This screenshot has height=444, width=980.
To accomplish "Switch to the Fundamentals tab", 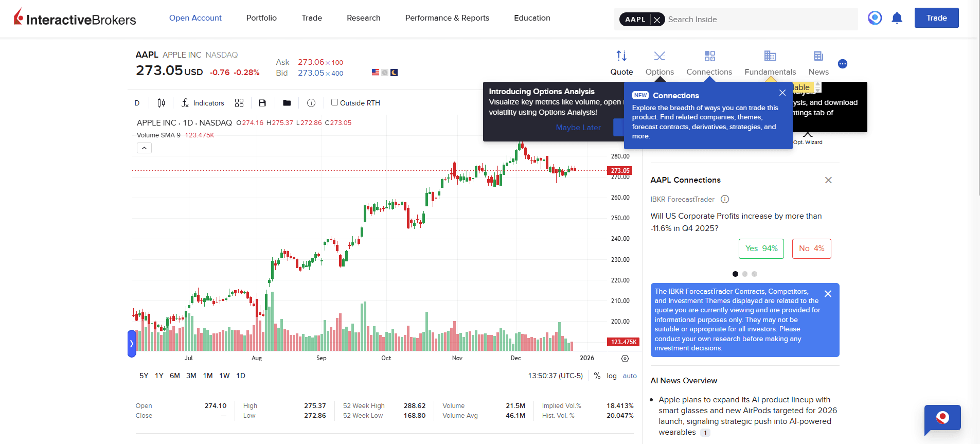I will [x=770, y=63].
